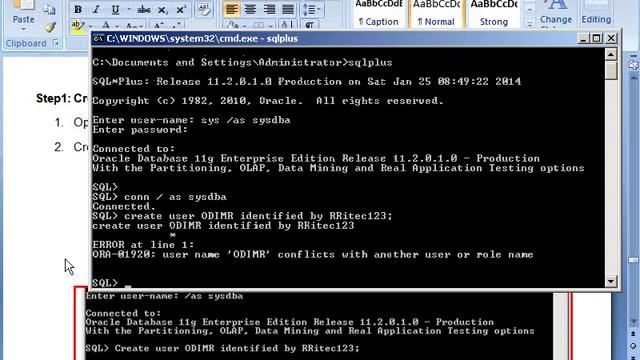Click the 'Copyright (c) 1982, 2010, Oracle' line
Viewport: 640px width, 360px height.
tap(268, 101)
